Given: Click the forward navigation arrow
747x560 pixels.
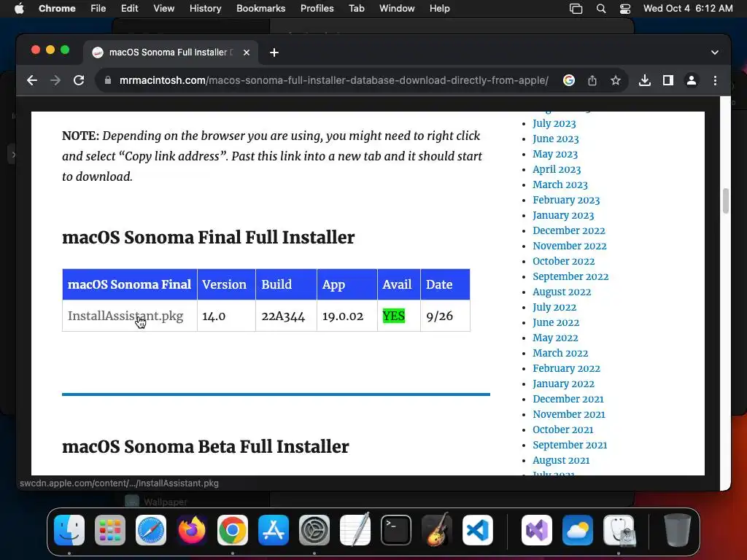Looking at the screenshot, I should [x=55, y=80].
